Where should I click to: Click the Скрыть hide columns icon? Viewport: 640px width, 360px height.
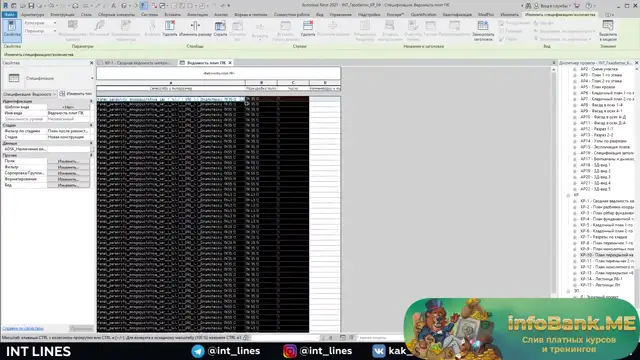pos(220,28)
